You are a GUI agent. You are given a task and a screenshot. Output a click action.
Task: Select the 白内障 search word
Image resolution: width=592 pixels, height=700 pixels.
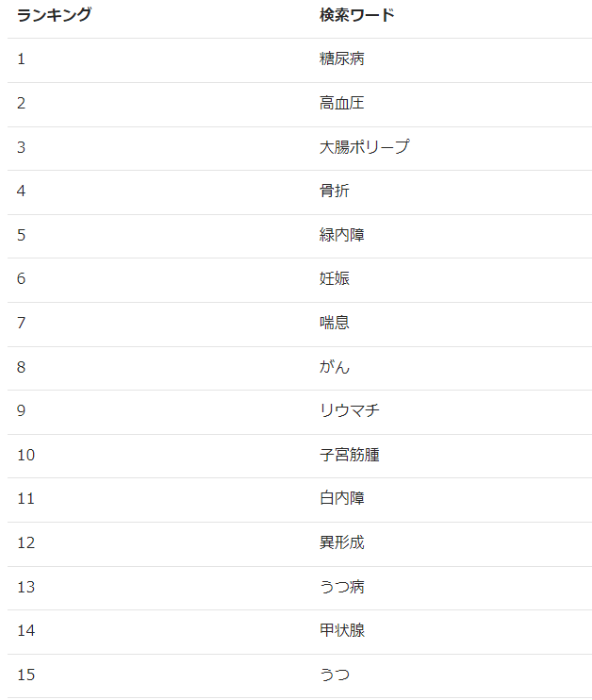point(341,498)
